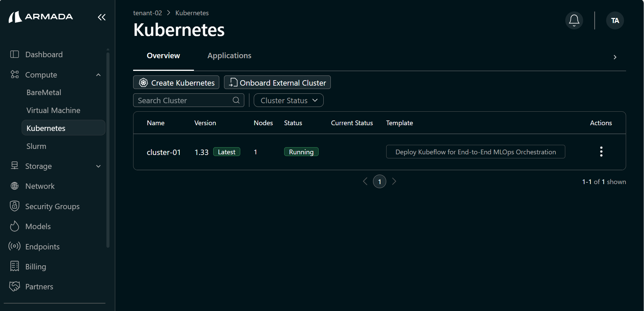Open notifications bell
This screenshot has width=644, height=311.
574,20
